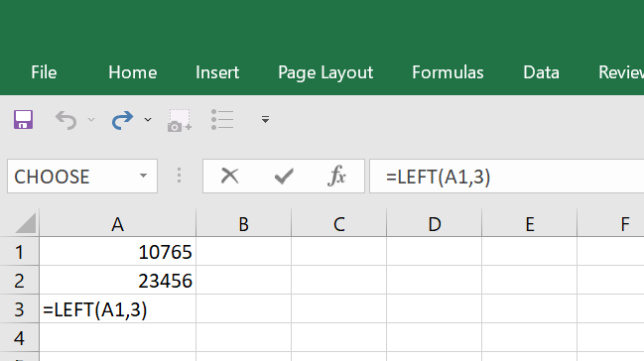Open Insert Function fx dialog
The image size is (644, 361).
336,177
